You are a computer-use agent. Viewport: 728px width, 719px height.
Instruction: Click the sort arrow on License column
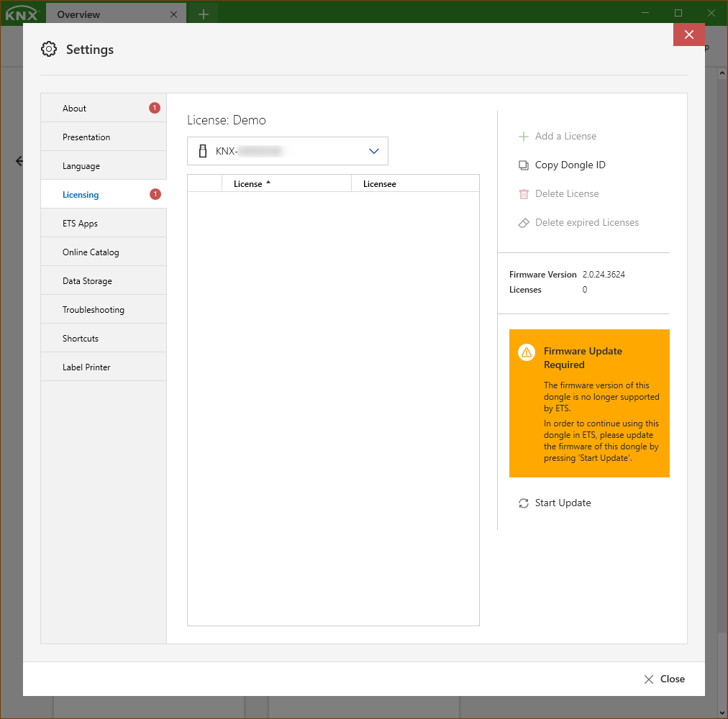(268, 183)
